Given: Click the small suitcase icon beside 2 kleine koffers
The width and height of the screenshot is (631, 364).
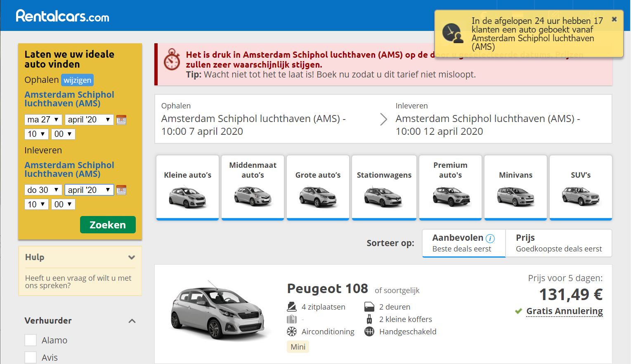Looking at the screenshot, I should 369,319.
